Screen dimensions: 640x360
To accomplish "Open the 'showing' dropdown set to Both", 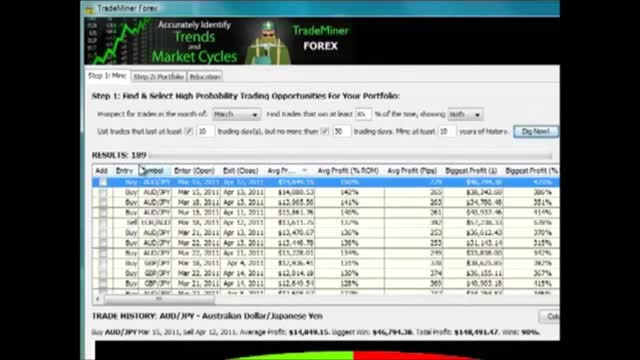I will click(465, 115).
